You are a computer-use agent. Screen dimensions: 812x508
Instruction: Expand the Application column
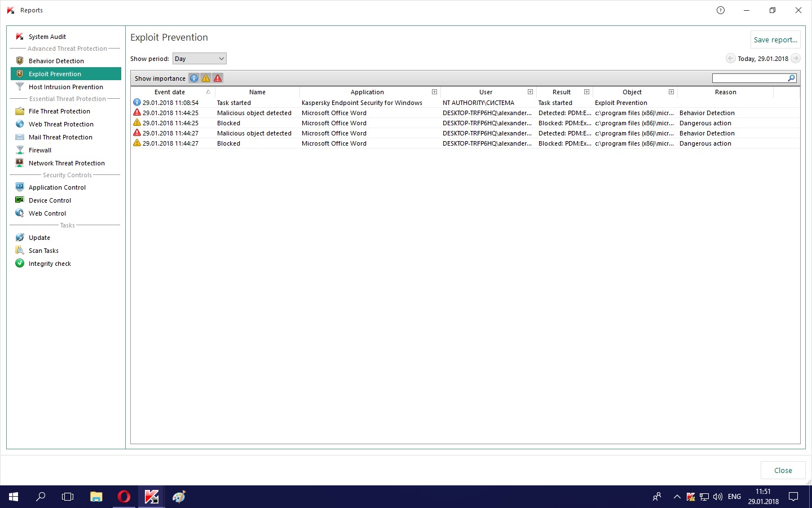pyautogui.click(x=434, y=92)
